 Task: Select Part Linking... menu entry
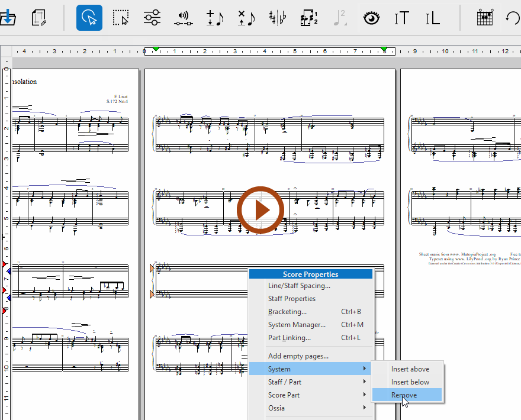289,338
